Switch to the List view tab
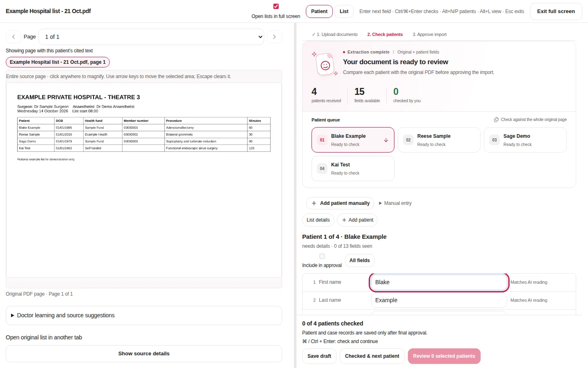 344,11
